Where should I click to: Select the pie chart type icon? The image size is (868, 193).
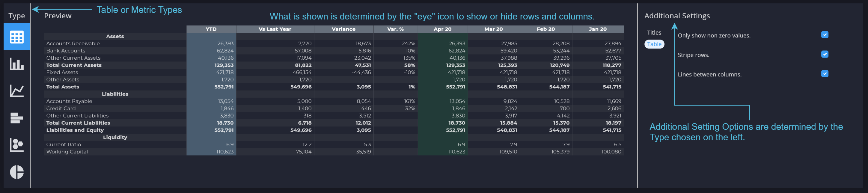click(17, 172)
